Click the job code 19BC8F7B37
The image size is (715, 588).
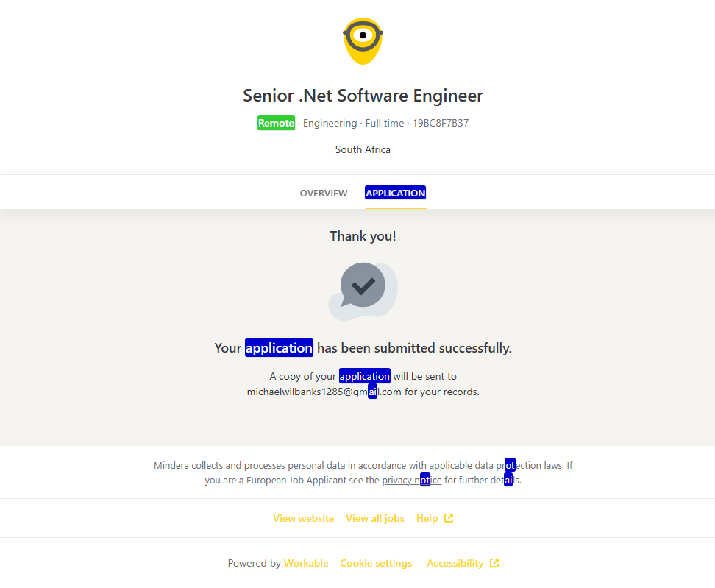coord(440,123)
